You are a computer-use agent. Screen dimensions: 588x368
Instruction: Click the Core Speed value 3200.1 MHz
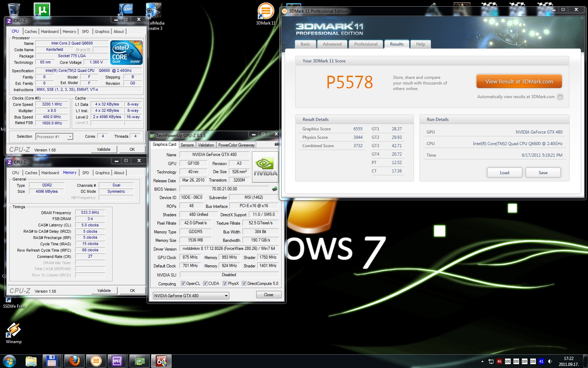tap(52, 104)
